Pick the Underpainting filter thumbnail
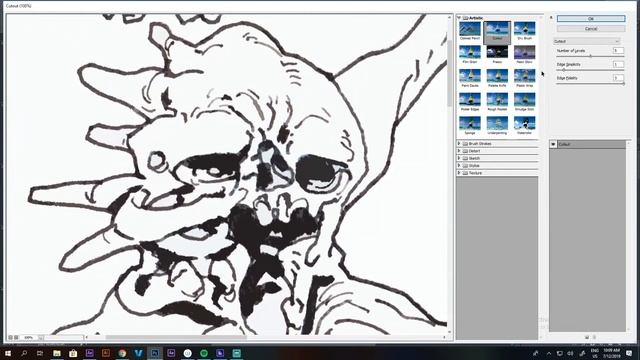This screenshot has height=360, width=640. [497, 124]
